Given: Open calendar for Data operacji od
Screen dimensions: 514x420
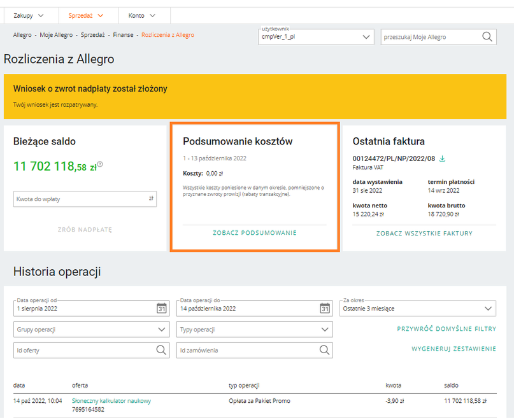Looking at the screenshot, I should coord(161,308).
